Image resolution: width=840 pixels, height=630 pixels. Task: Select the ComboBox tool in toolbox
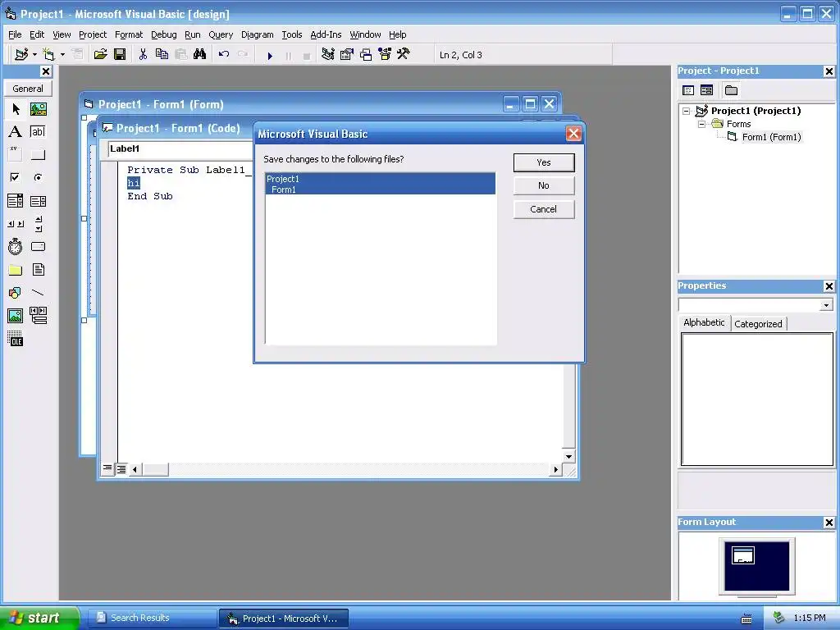(16, 201)
